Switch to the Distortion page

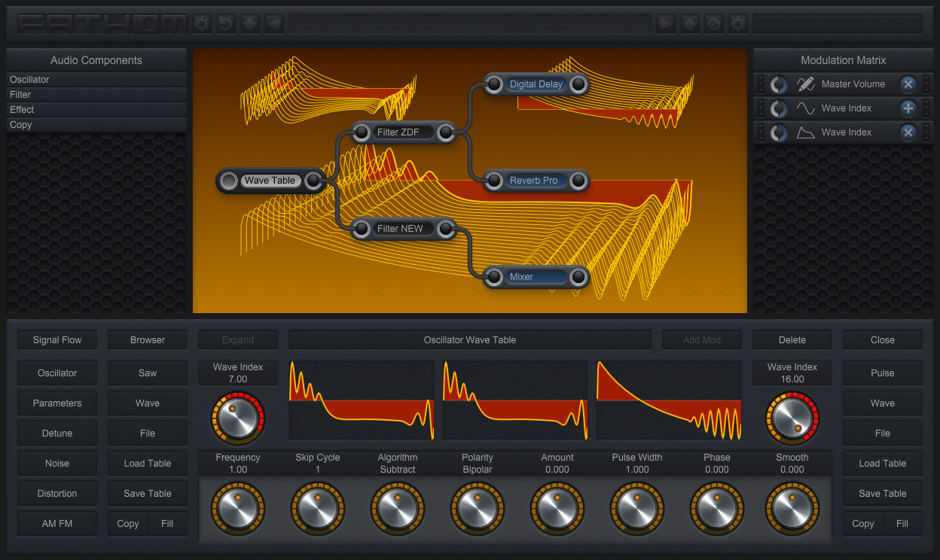(57, 494)
